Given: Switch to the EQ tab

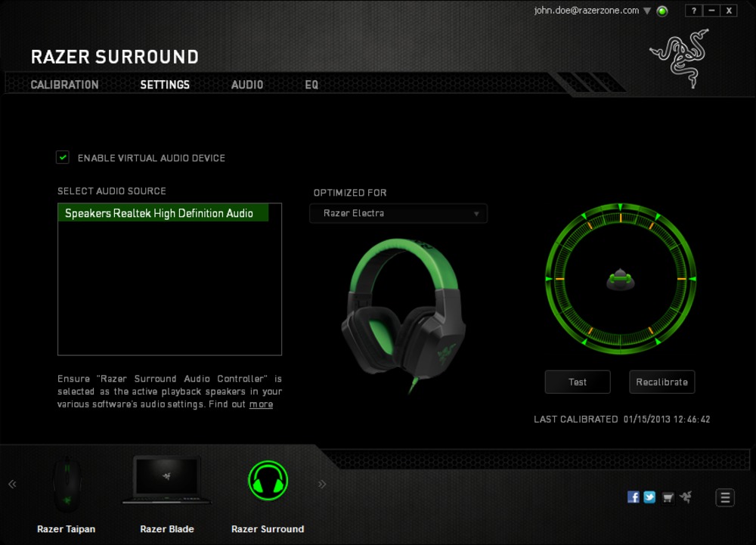Looking at the screenshot, I should (x=311, y=85).
